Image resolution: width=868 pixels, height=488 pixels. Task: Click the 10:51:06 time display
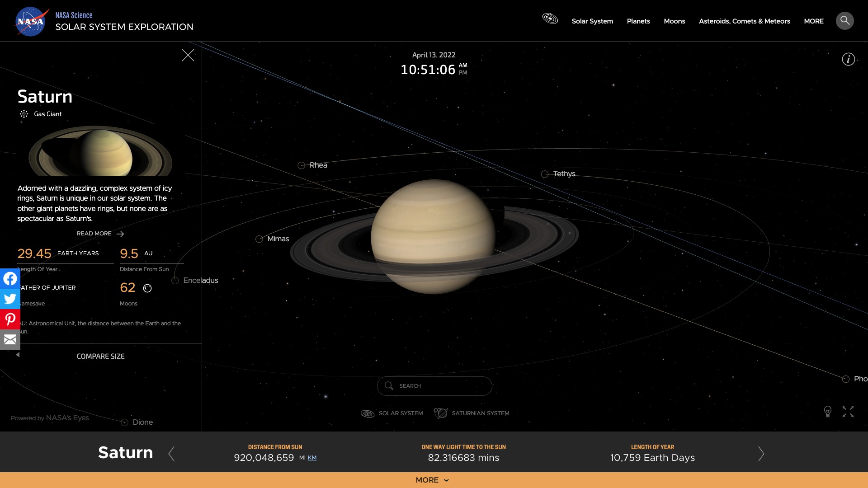click(428, 70)
